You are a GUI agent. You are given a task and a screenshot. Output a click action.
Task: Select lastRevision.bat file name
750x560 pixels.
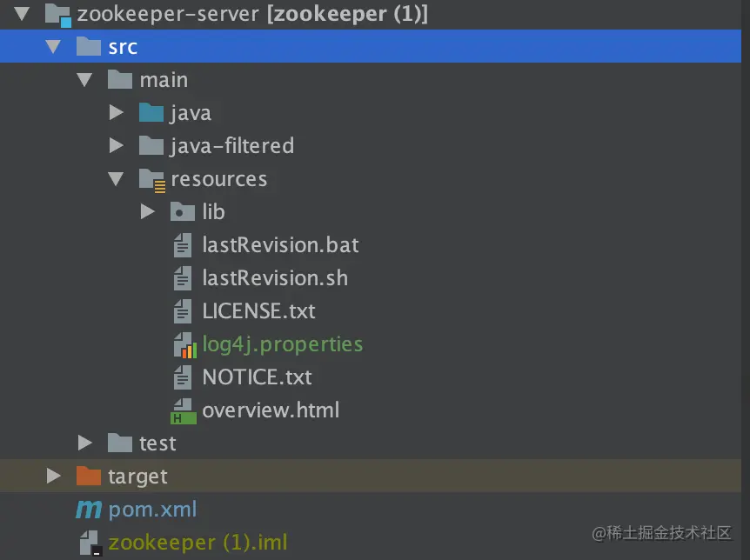[280, 245]
